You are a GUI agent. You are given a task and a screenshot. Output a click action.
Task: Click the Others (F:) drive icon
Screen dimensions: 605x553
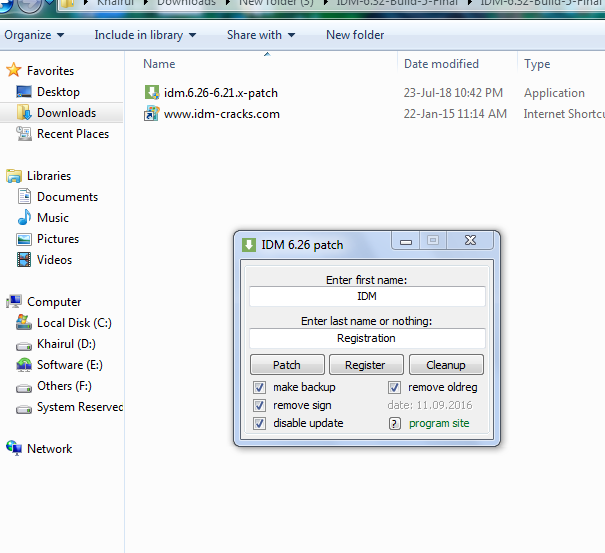pos(24,387)
